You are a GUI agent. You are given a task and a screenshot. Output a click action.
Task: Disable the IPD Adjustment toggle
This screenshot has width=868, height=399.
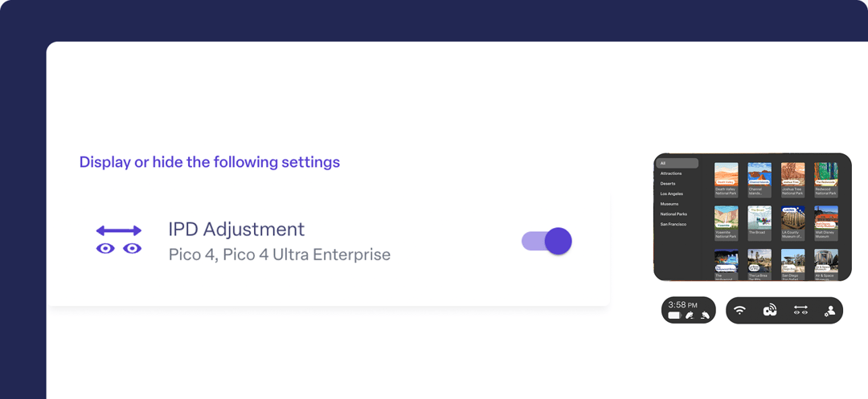pyautogui.click(x=547, y=241)
